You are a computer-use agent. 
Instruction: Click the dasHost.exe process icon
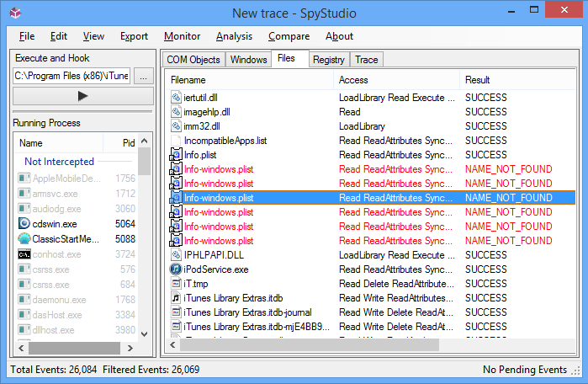[x=24, y=315]
